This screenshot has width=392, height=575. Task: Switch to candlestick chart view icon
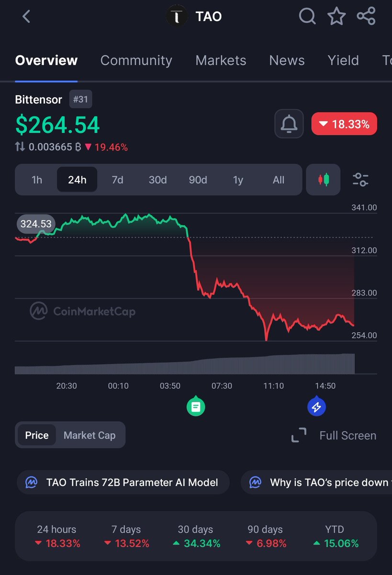[323, 180]
